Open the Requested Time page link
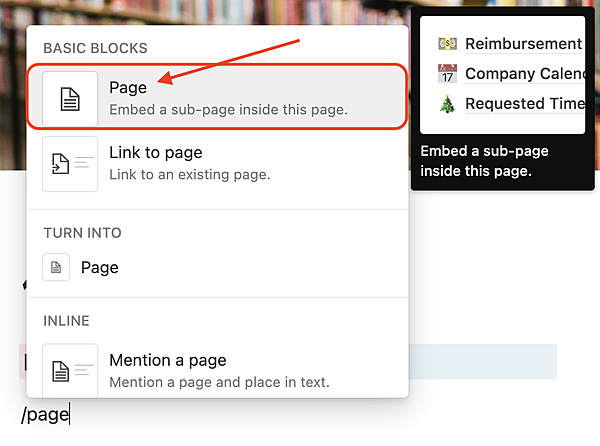 click(x=524, y=104)
